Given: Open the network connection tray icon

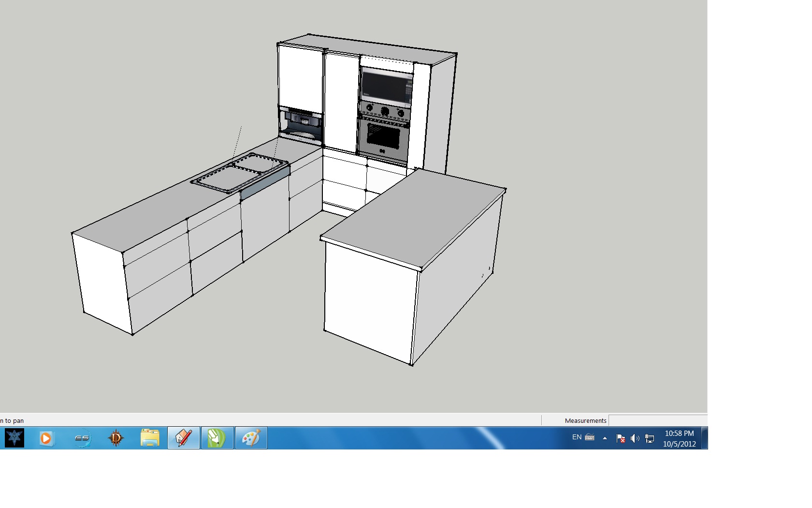Looking at the screenshot, I should tap(650, 438).
